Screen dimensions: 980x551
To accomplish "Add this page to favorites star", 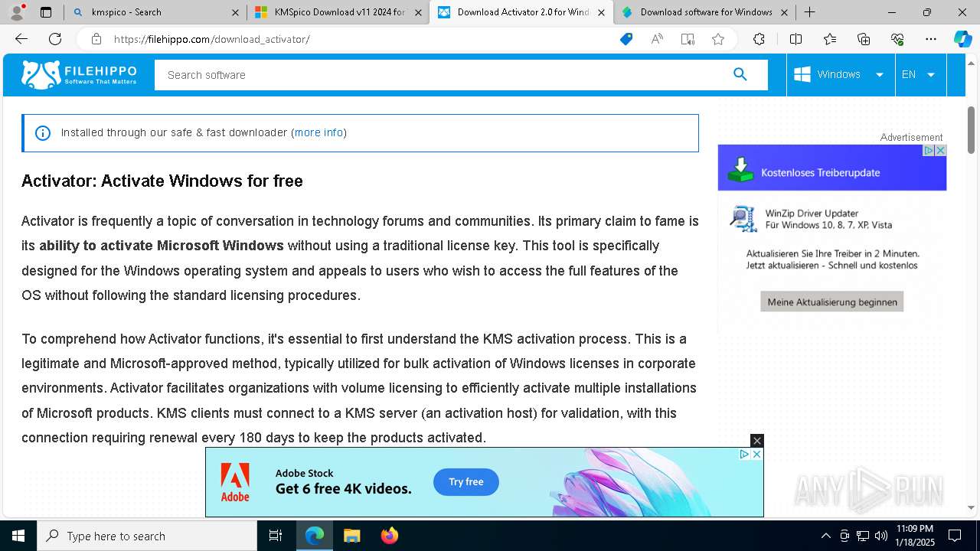I will [718, 39].
